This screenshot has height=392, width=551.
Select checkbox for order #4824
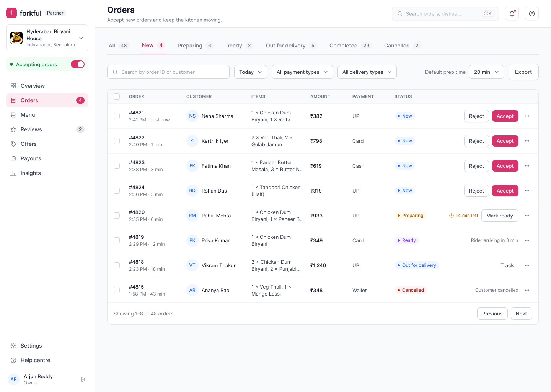tap(117, 191)
